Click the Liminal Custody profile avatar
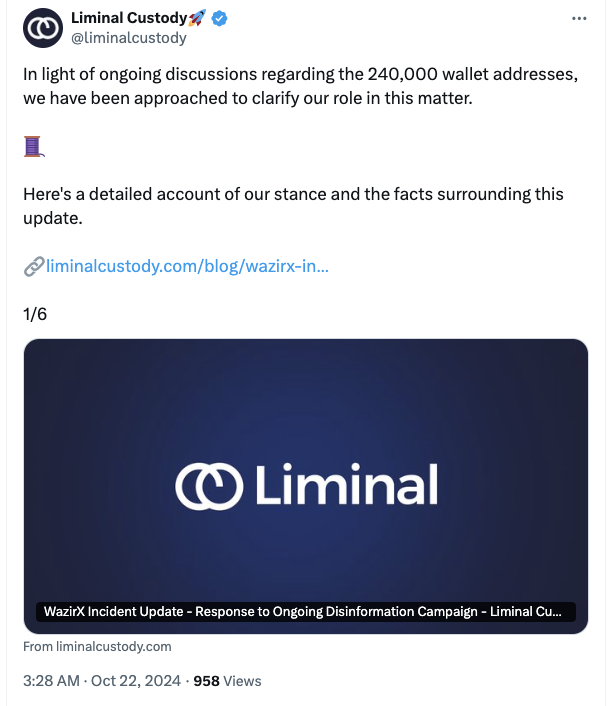Screen dimensions: 616x706 tap(43, 28)
